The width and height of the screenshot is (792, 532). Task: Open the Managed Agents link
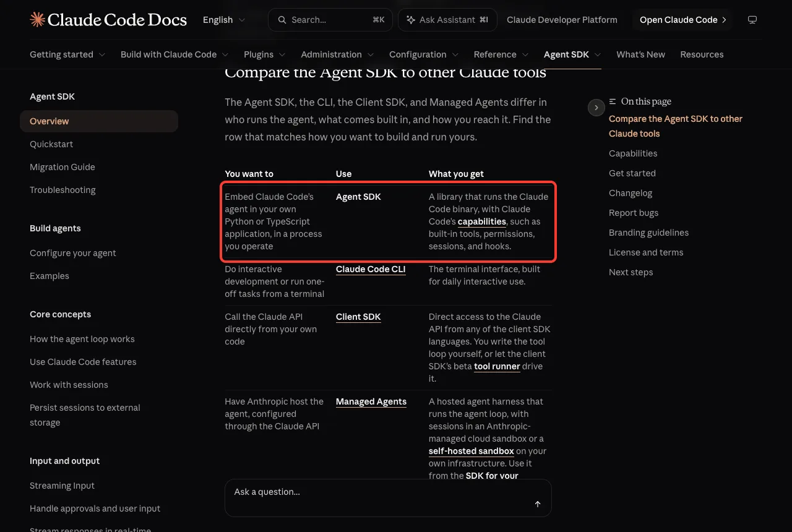[371, 401]
